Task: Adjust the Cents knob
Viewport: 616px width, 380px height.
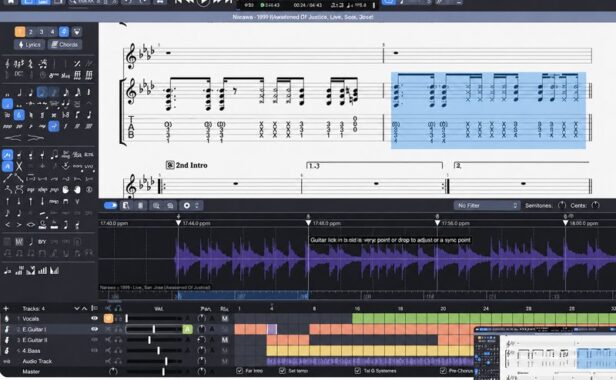Action: (596, 205)
